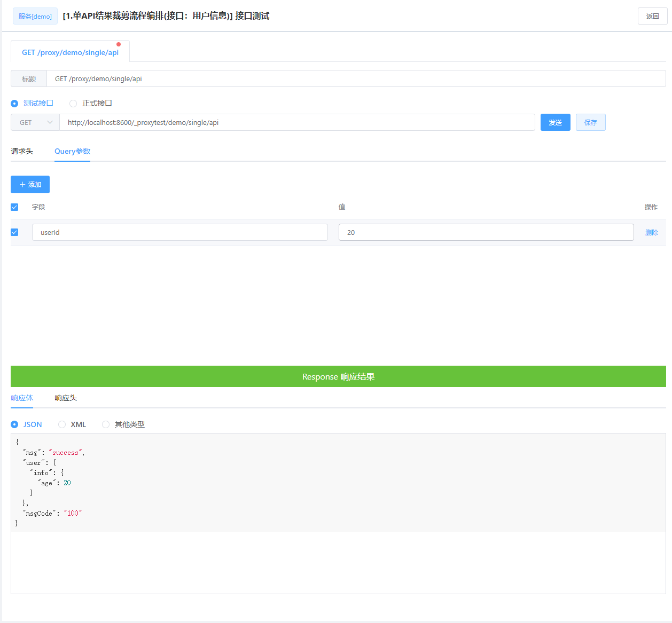Screen dimensions: 672x623
Task: Switch to the 请求头 tab
Action: [x=21, y=151]
